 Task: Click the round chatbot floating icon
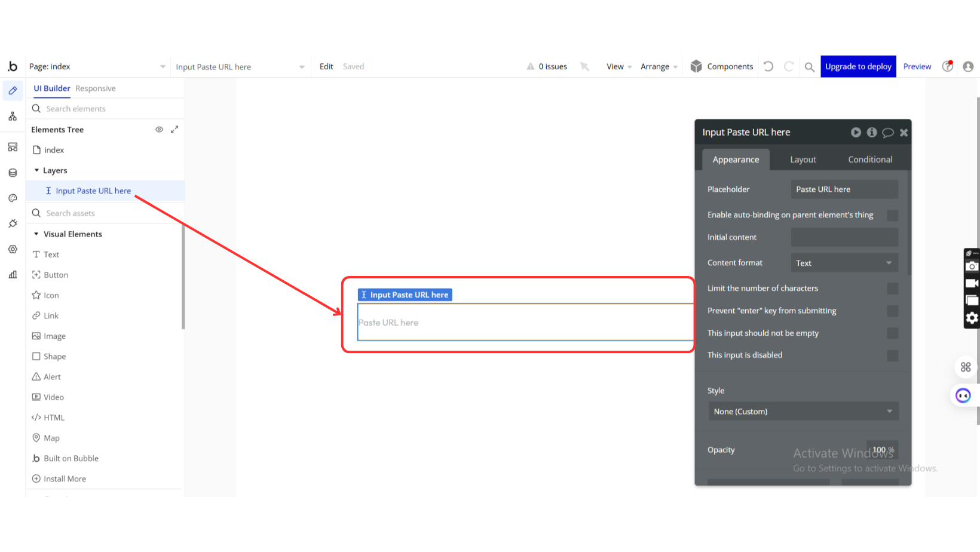pyautogui.click(x=963, y=395)
